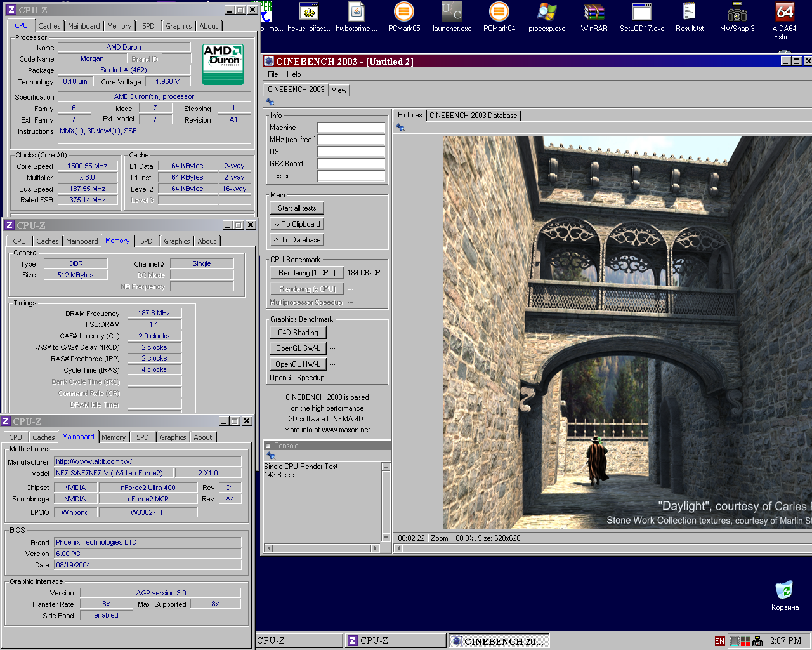Screen dimensions: 812x650
Task: Run C4D Shading benchmark
Action: (298, 333)
